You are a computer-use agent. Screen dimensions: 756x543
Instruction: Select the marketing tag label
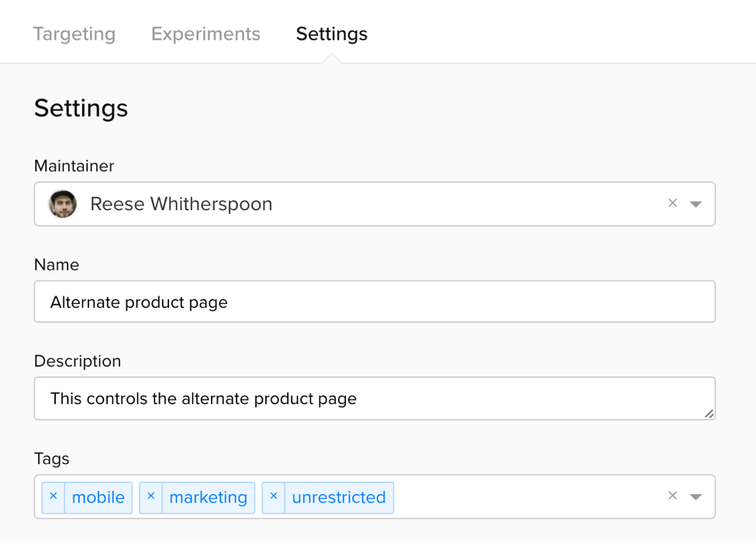click(208, 498)
